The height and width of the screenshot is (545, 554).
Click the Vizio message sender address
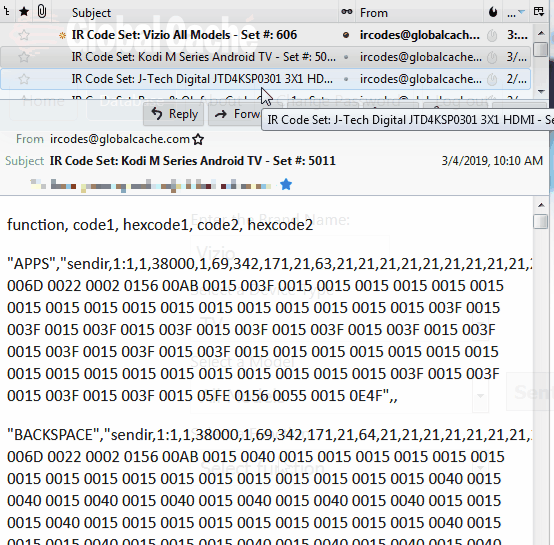(420, 35)
